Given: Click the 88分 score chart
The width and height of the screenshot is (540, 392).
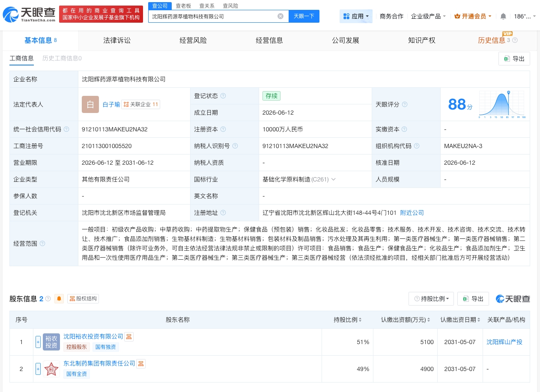Looking at the screenshot, I should [501, 104].
